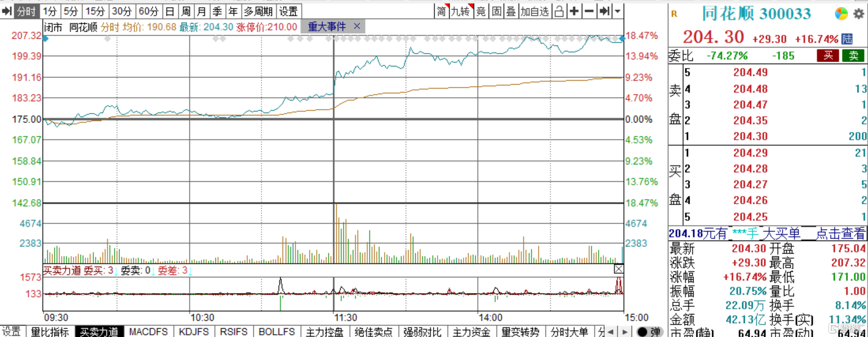Select the 主力资金 indicator tab
The image size is (868, 337).
(x=471, y=332)
